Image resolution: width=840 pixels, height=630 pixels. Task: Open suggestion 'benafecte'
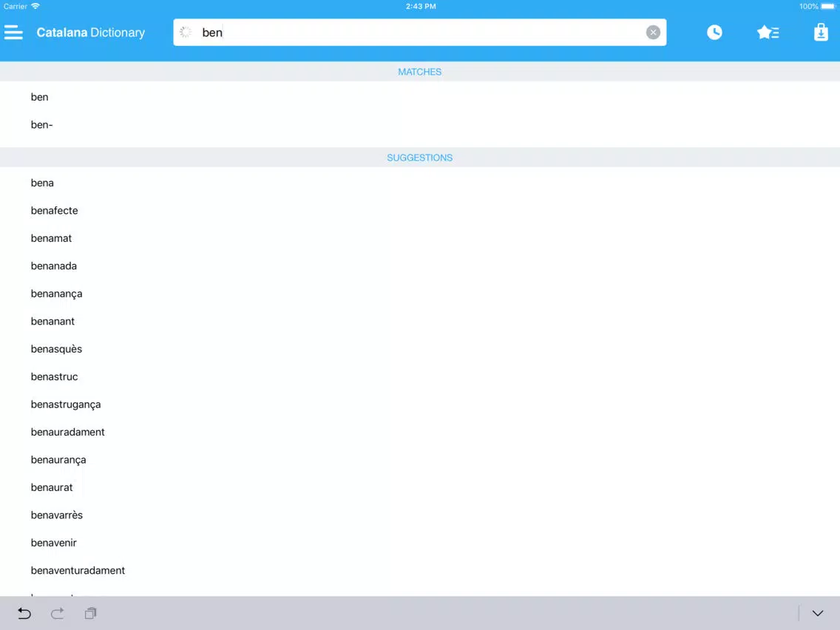coord(420,211)
